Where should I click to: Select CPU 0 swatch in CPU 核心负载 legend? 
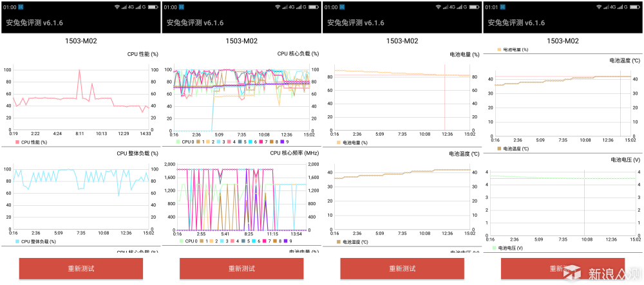(178, 142)
